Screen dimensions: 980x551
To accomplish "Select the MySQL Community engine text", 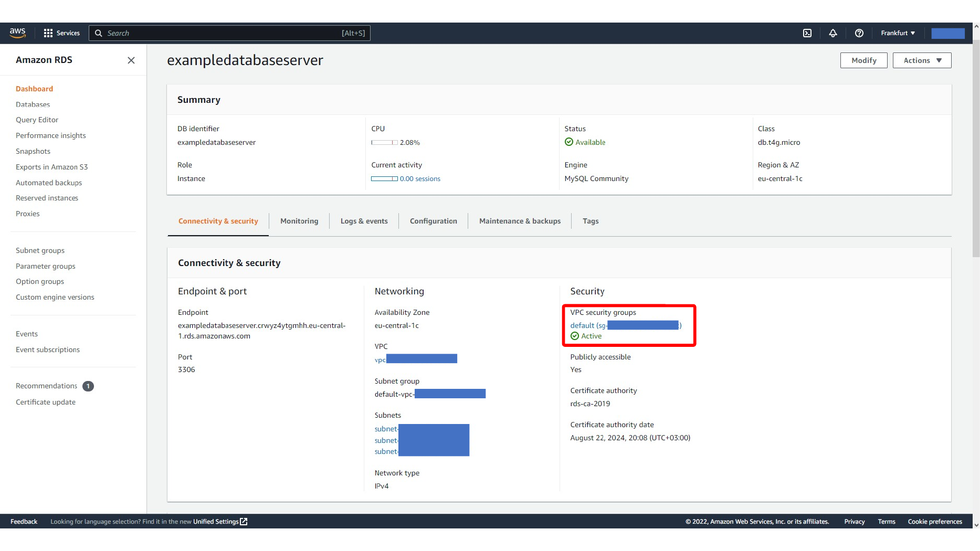I will (x=596, y=178).
